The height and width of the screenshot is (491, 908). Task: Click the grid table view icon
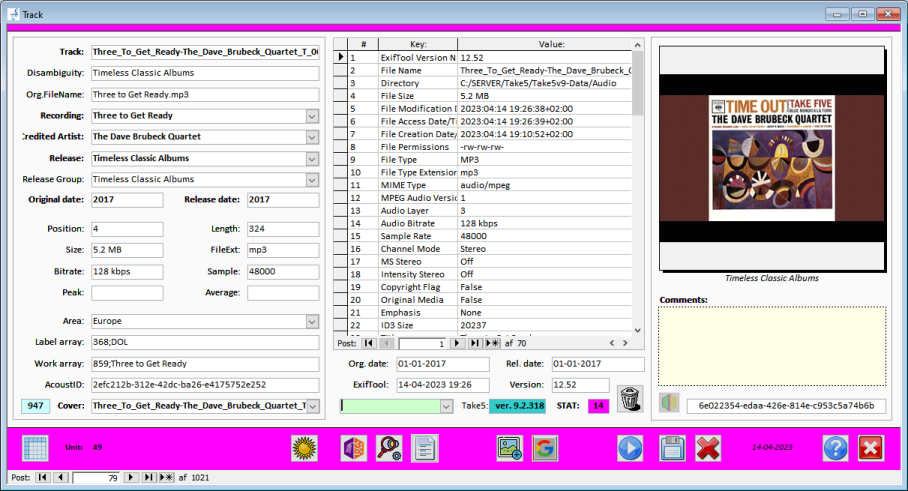[x=35, y=448]
